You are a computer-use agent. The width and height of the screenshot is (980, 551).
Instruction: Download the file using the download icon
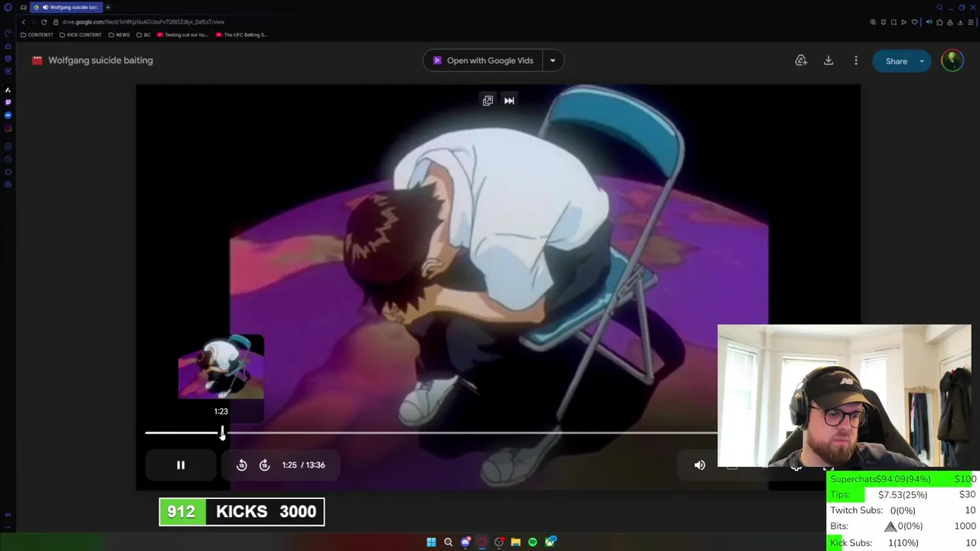pyautogui.click(x=828, y=60)
